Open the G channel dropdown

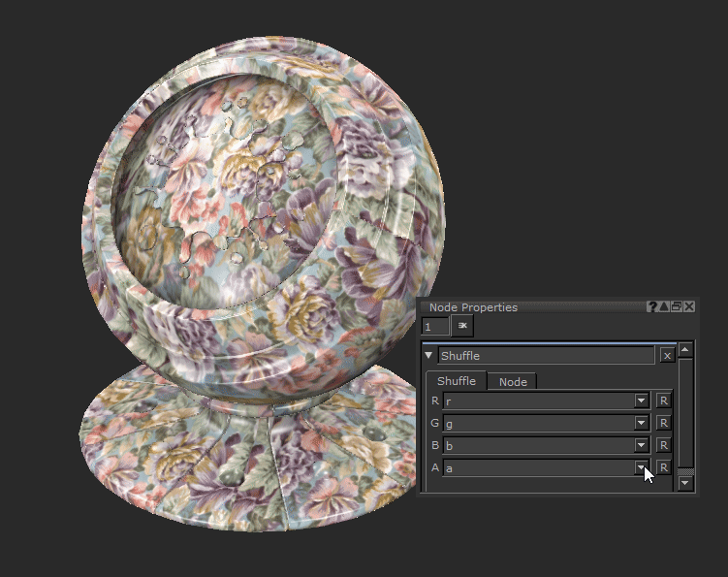pos(641,423)
